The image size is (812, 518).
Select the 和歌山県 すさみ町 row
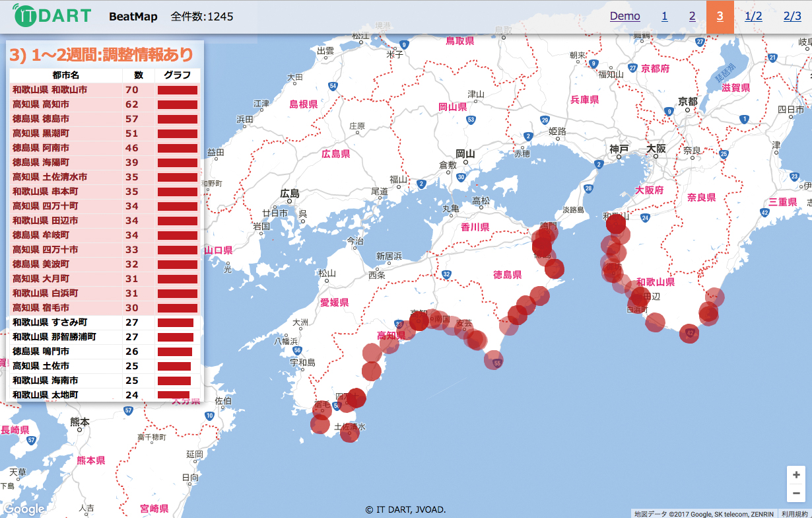pos(66,322)
